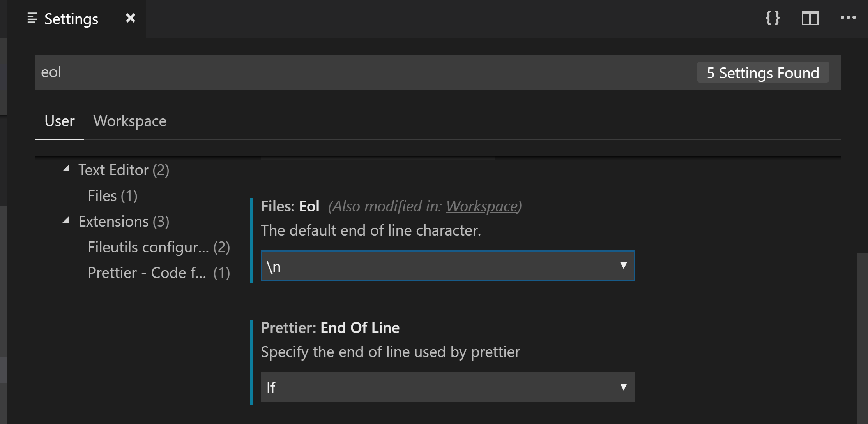Image resolution: width=868 pixels, height=424 pixels.
Task: Switch to the User settings tab
Action: point(59,121)
